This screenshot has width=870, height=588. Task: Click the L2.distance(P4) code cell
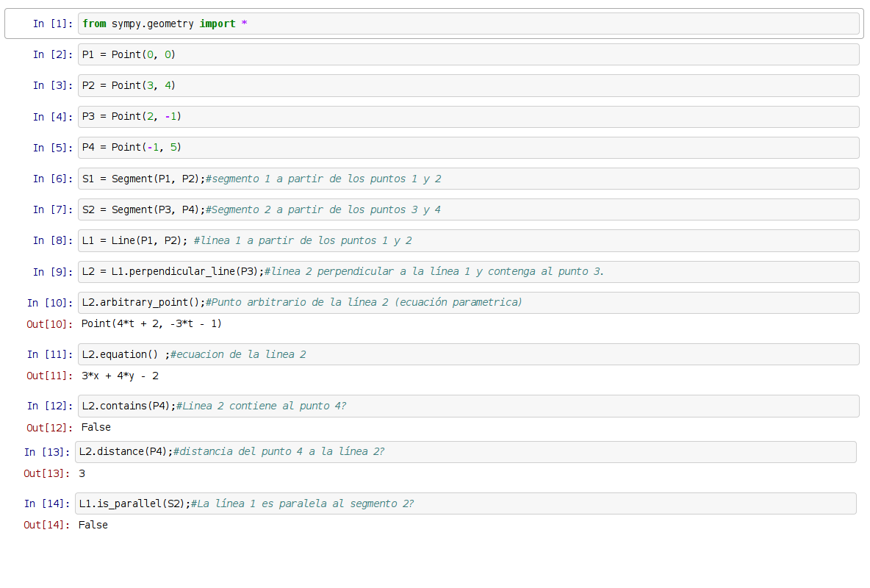point(466,452)
